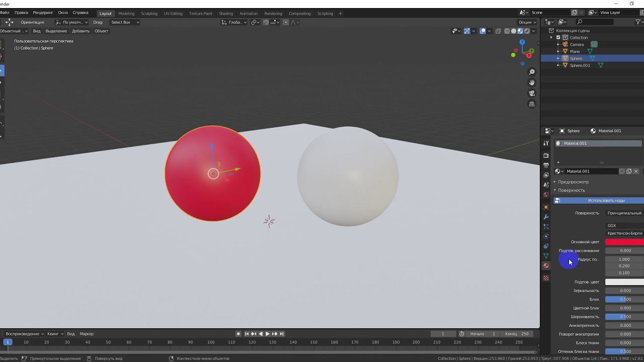This screenshot has height=362, width=644.
Task: Switch to solid viewport shading
Action: coord(514,31)
